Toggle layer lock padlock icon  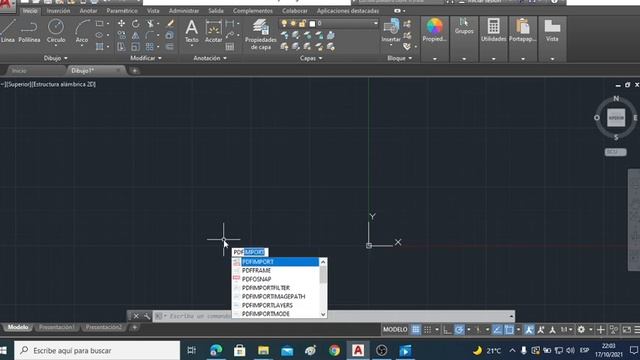click(x=302, y=24)
